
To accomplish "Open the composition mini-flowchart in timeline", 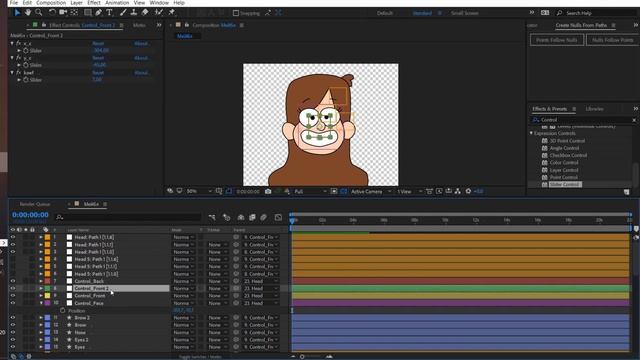I will point(212,218).
